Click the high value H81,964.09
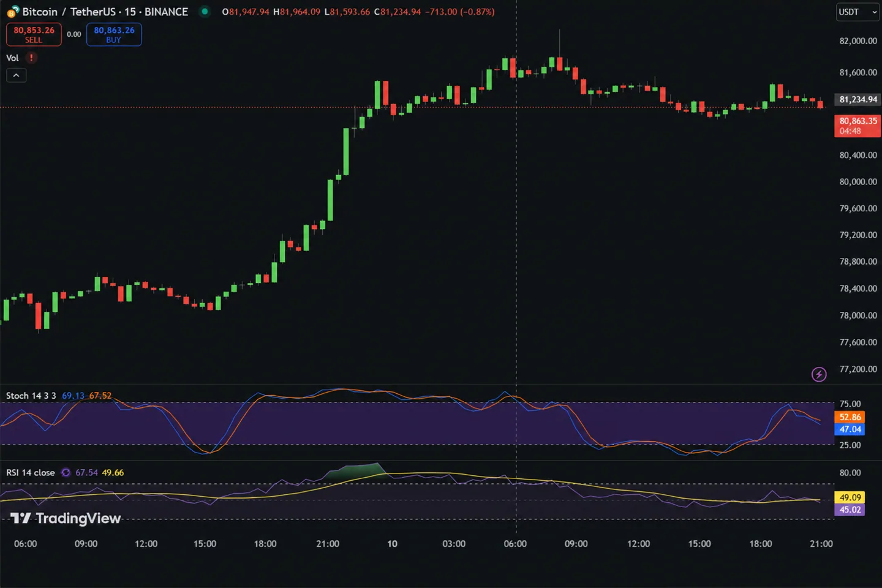The image size is (882, 588). [x=296, y=12]
